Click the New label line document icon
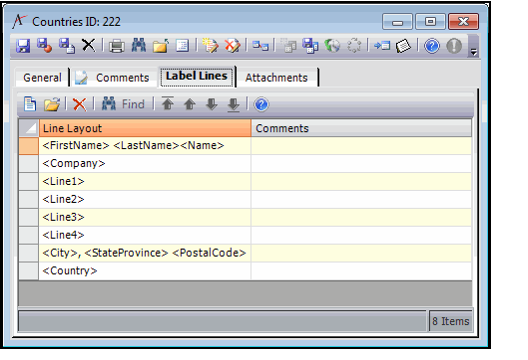The height and width of the screenshot is (360, 528). tap(30, 104)
